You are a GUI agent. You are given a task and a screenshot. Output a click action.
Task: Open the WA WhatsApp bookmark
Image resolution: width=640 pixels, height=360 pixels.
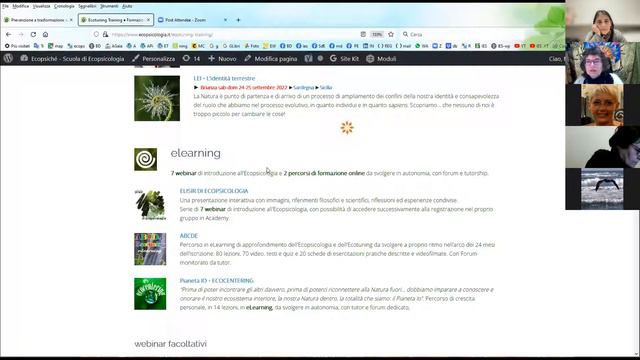pos(422,46)
